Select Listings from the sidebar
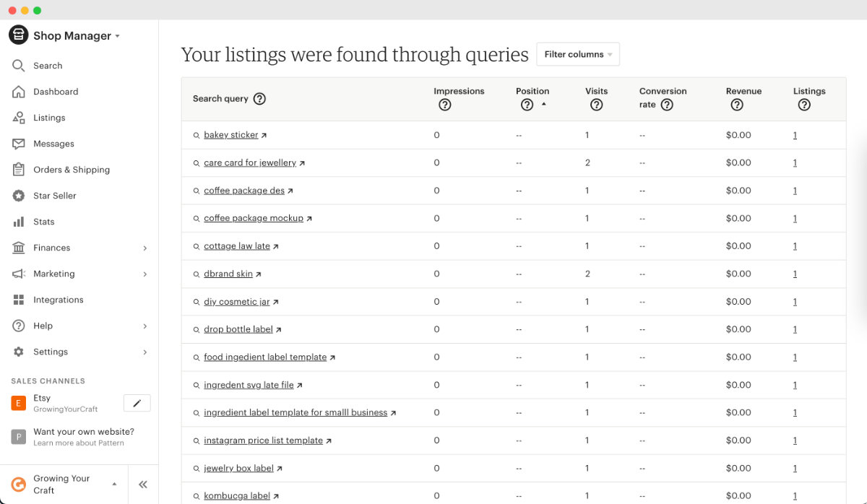 pos(49,118)
